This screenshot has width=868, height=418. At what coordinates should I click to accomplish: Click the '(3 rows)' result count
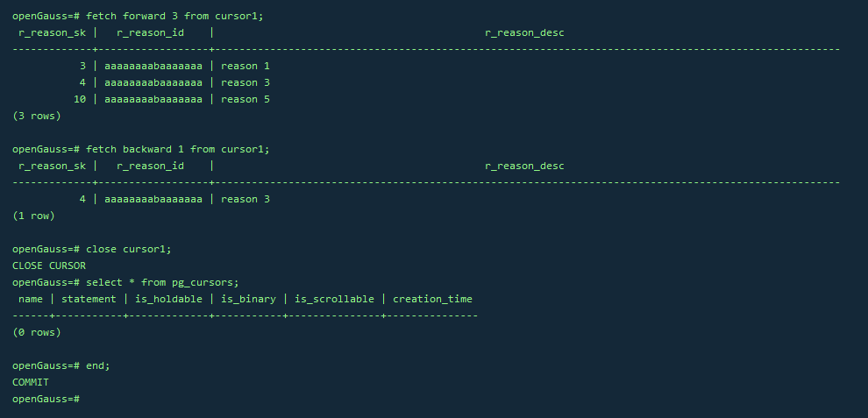[x=37, y=116]
